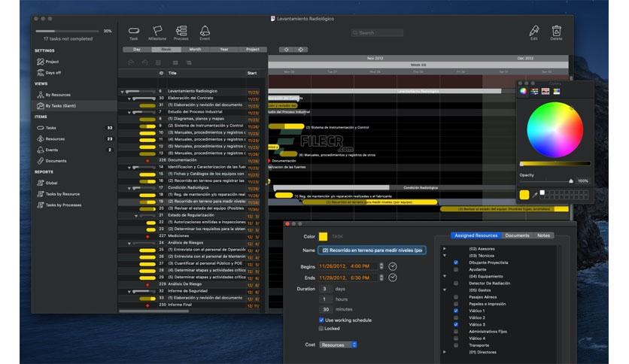
Task: Collapse the (04) Equipamiento group
Action: point(445,276)
